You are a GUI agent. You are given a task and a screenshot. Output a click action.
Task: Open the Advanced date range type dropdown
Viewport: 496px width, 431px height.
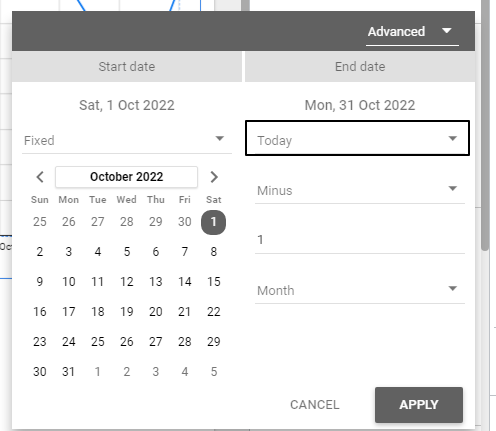coord(412,32)
